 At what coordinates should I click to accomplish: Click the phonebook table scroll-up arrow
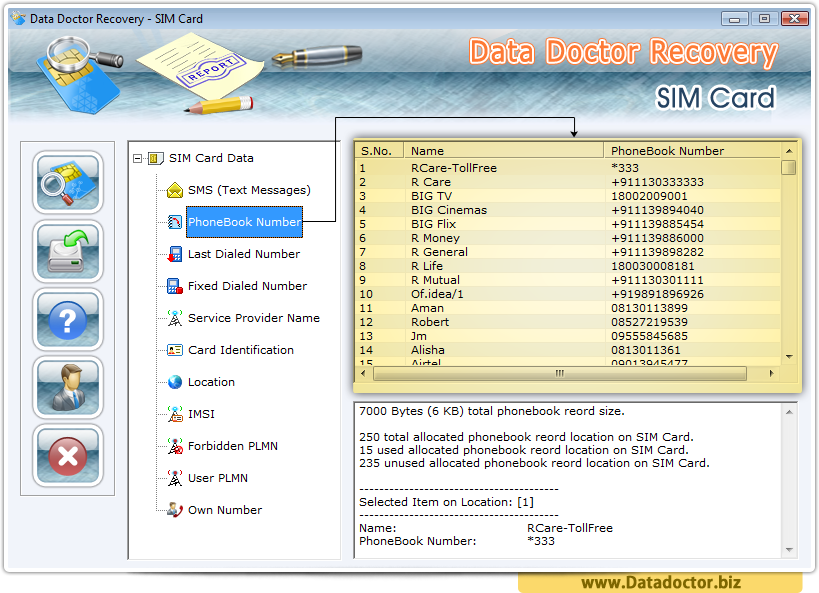789,151
